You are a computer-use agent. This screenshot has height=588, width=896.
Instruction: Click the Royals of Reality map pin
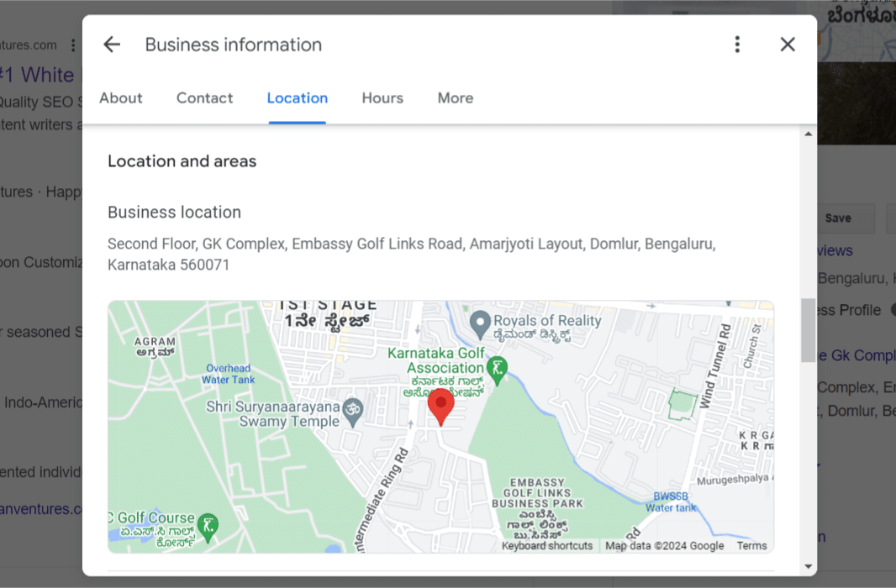pos(479,321)
